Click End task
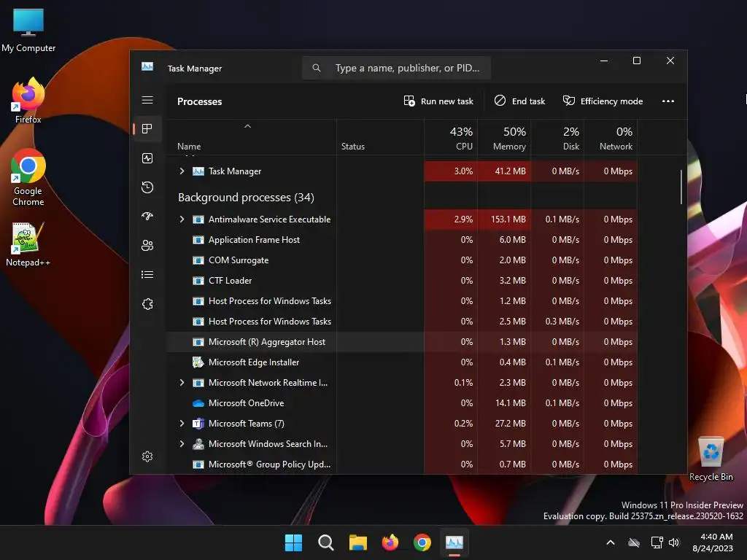The image size is (747, 560). 519,101
